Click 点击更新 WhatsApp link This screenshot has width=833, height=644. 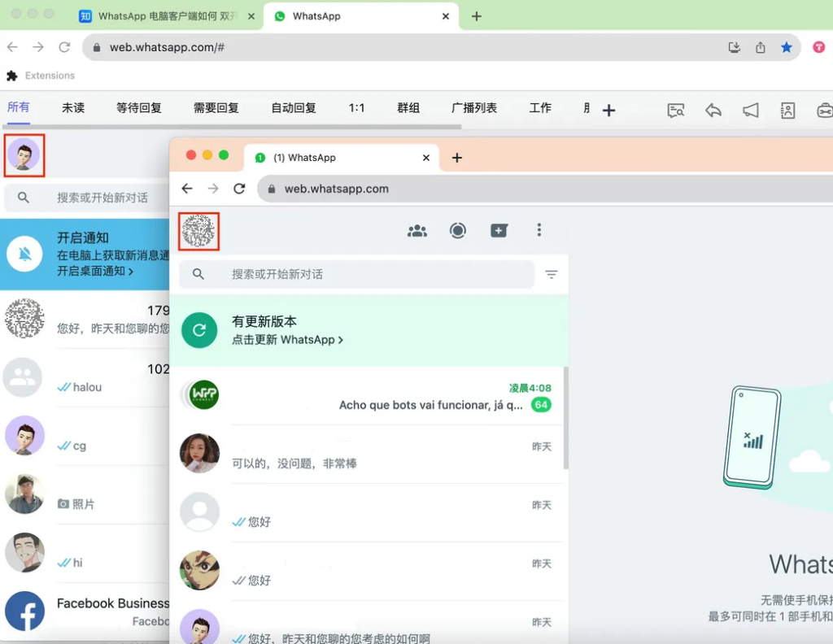[287, 340]
